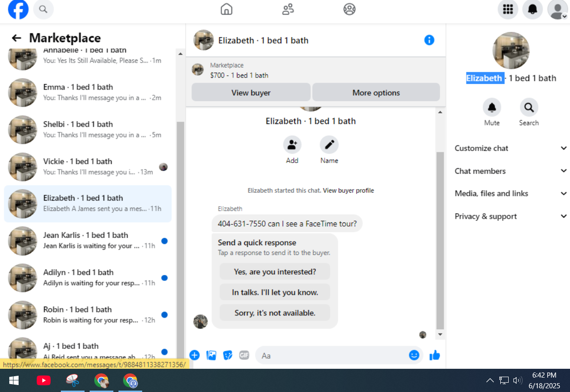
Task: Click More options button
Action: (376, 92)
